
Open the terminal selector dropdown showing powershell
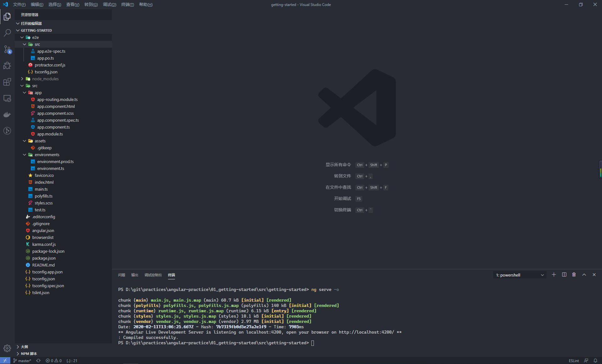[520, 275]
